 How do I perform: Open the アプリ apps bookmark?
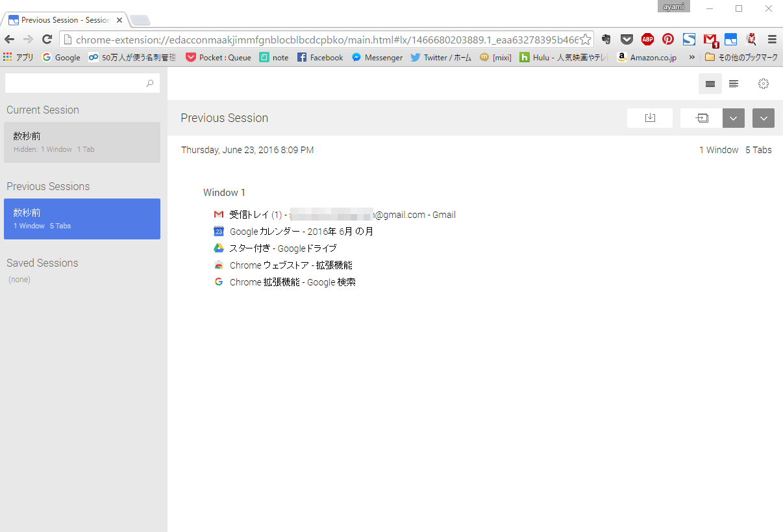coord(19,57)
